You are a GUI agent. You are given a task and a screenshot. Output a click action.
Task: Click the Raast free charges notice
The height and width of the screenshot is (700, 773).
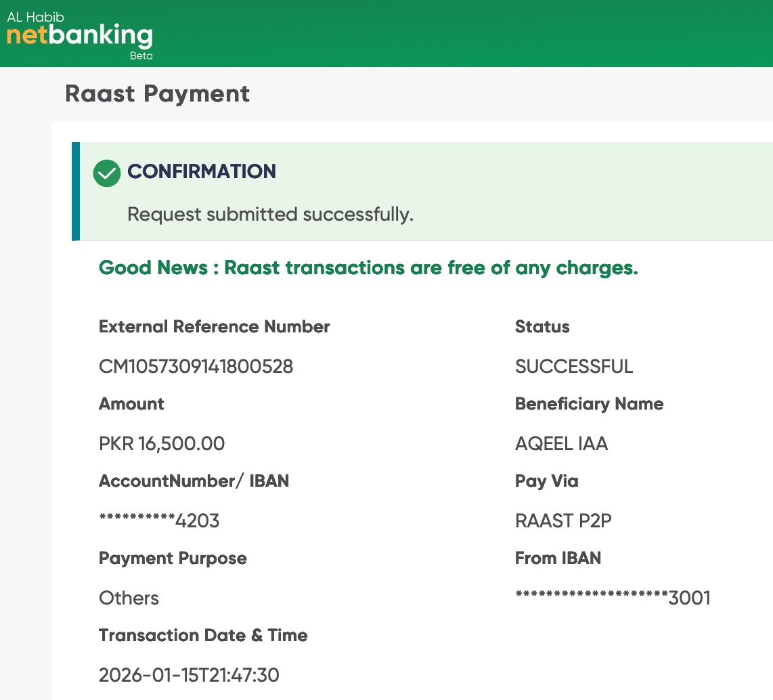click(368, 268)
